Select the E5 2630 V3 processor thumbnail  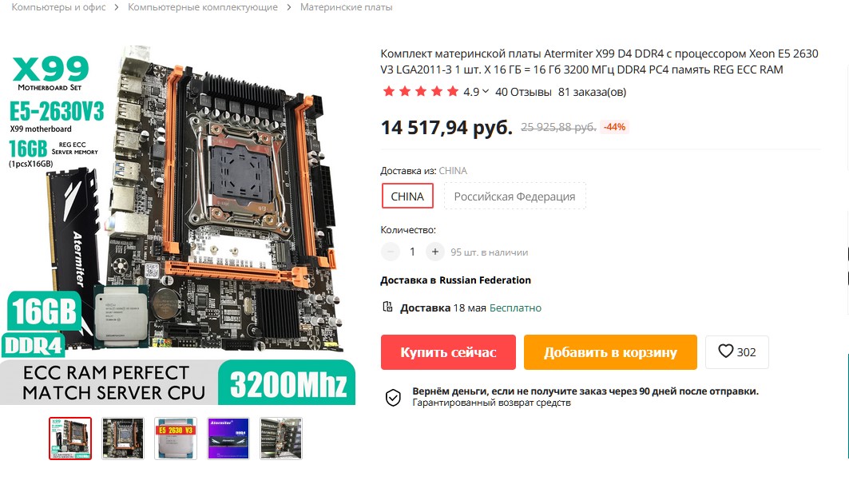[176, 439]
